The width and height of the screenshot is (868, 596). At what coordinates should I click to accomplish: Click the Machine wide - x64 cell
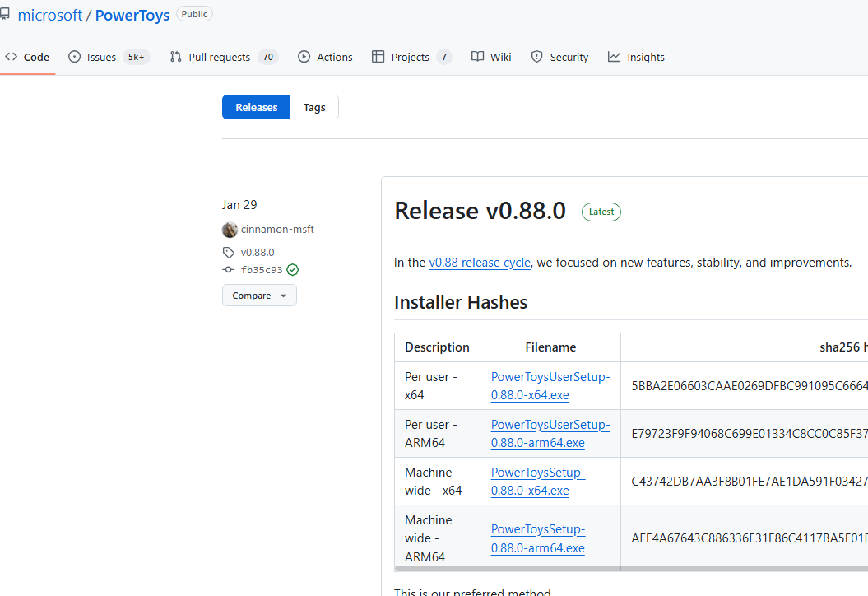click(438, 482)
